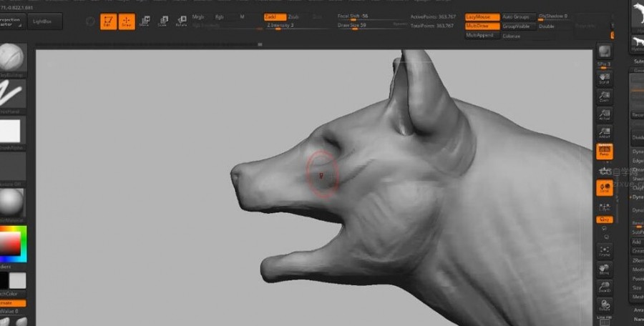This screenshot has width=644, height=326.
Task: Click the Line Fill PolyF icon
Action: (605, 321)
